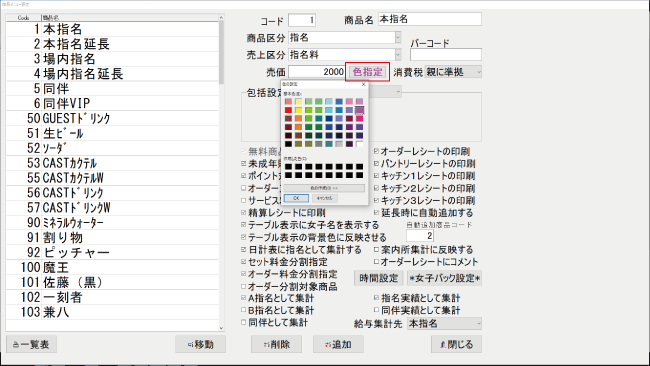
Task: Toggle 指名実績として集計 checkbox
Action: [x=376, y=298]
